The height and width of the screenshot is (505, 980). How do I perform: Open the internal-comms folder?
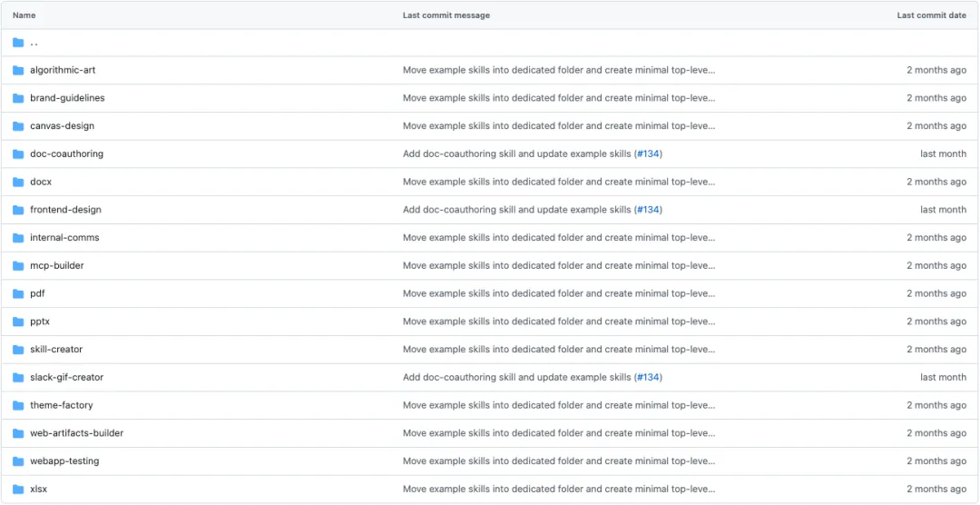click(64, 238)
